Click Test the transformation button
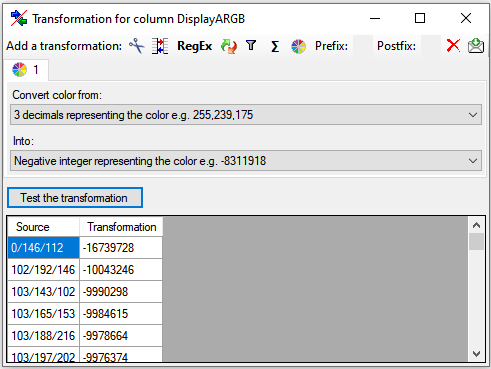 [75, 198]
